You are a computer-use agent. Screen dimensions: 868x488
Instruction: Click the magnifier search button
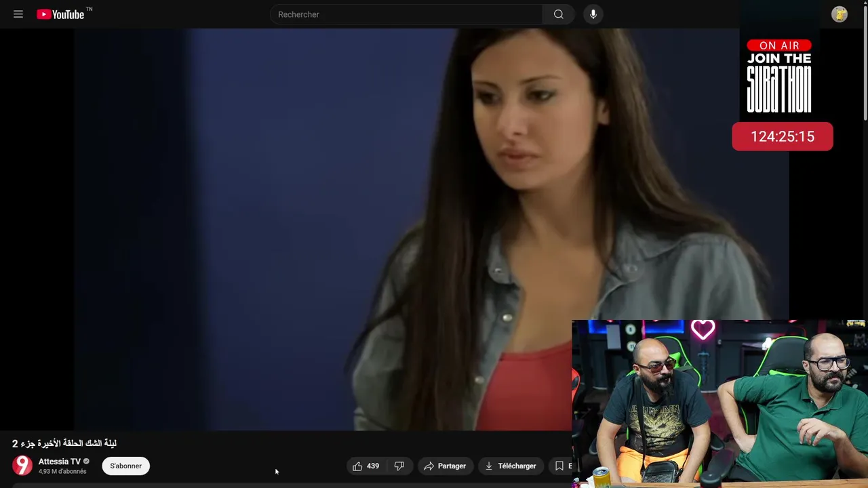click(559, 14)
